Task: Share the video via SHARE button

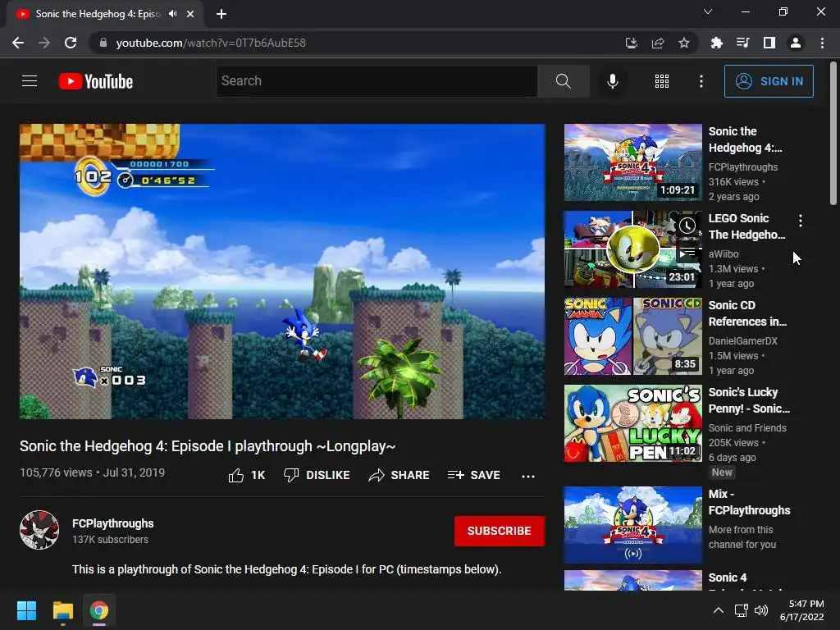Action: click(399, 475)
